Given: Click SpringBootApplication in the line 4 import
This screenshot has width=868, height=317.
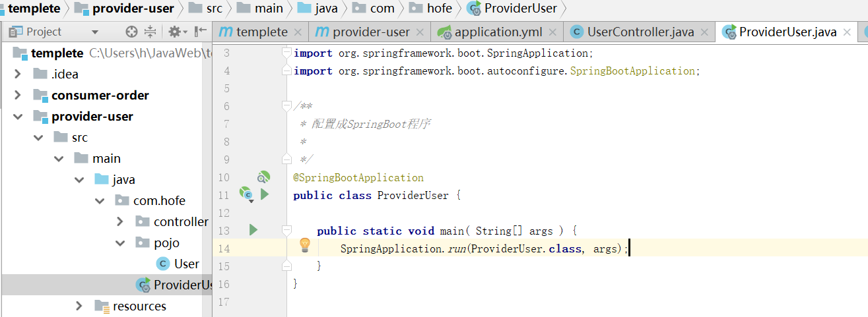Looking at the screenshot, I should point(632,71).
